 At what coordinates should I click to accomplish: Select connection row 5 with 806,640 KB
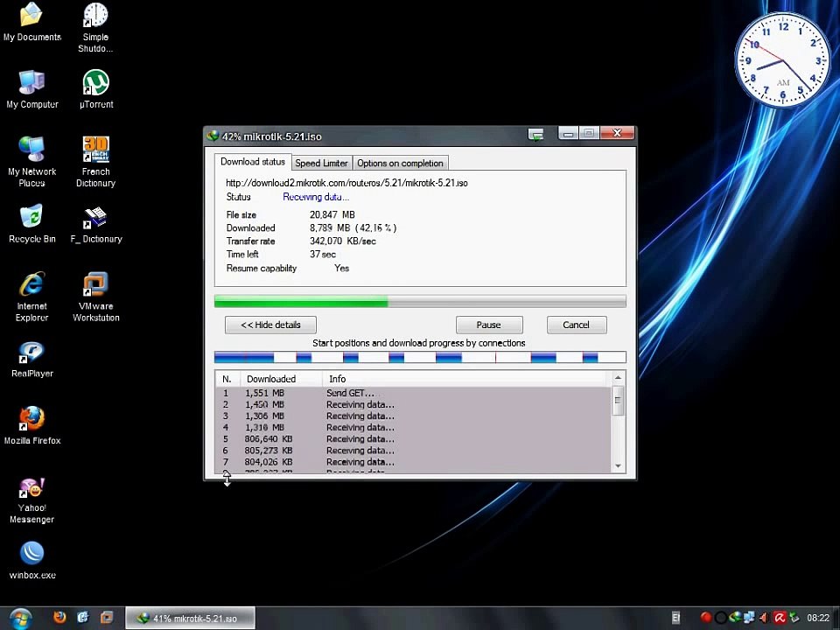click(414, 438)
